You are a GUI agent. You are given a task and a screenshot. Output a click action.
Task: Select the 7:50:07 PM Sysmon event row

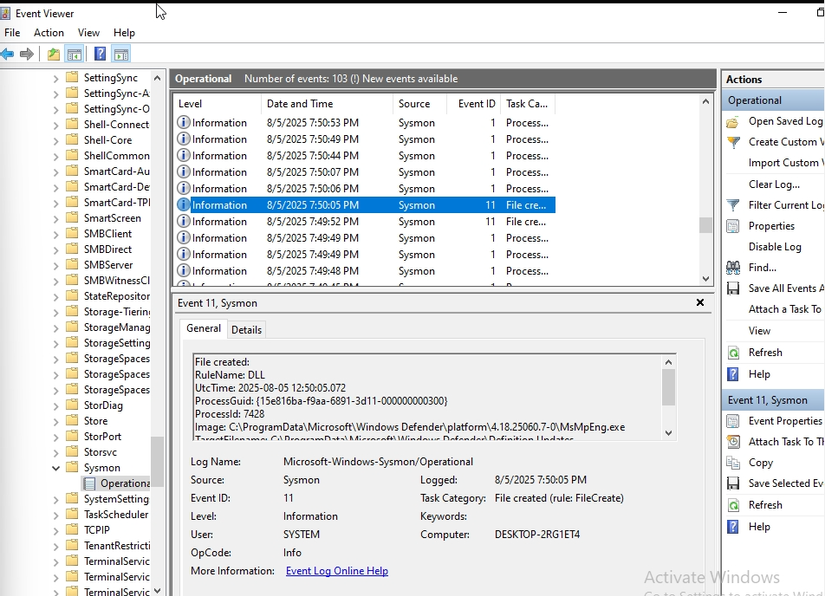[x=365, y=172]
